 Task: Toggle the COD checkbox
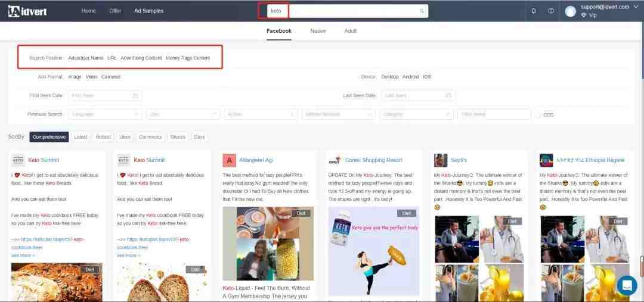[x=538, y=115]
